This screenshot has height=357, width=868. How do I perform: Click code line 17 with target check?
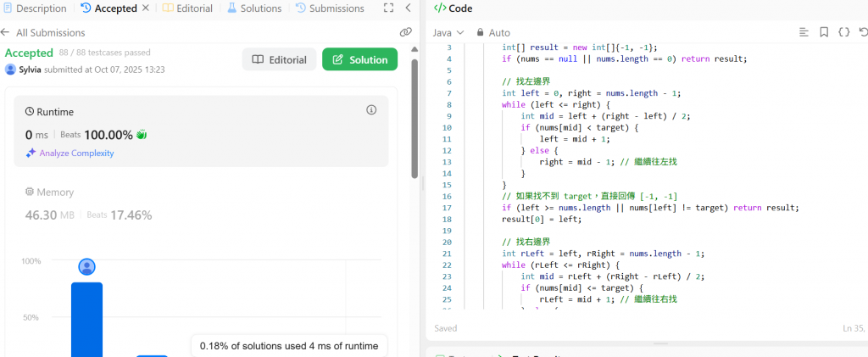(x=651, y=208)
